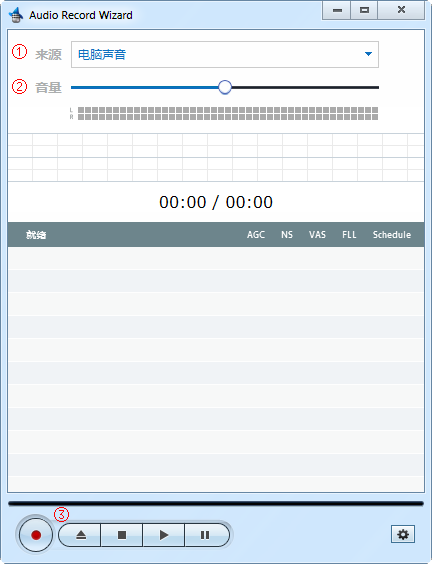Image resolution: width=432 pixels, height=564 pixels.
Task: Minimize the Audio Record Wizard window
Action: (x=337, y=10)
